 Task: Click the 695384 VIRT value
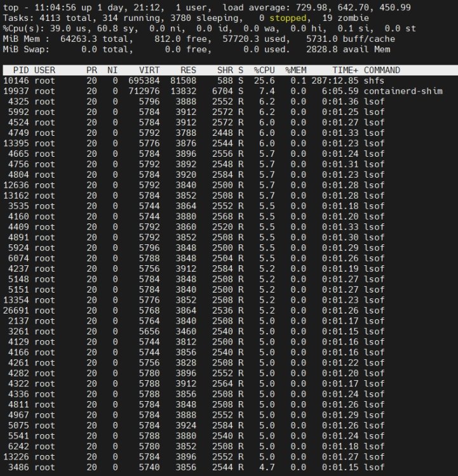(144, 81)
